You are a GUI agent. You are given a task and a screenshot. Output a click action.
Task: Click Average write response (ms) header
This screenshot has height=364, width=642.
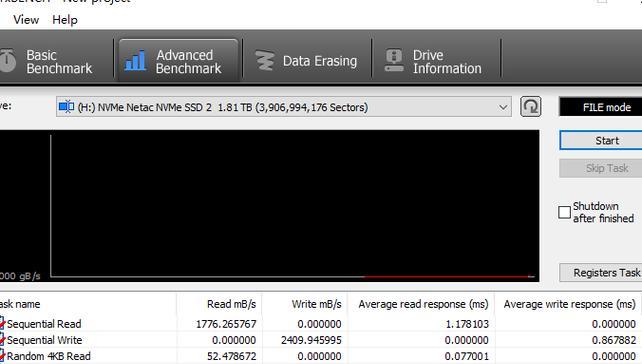568,304
